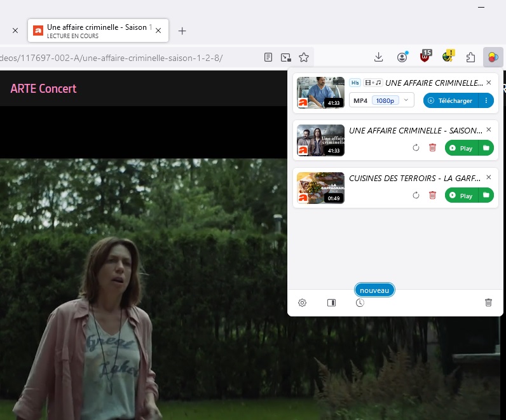The height and width of the screenshot is (420, 506).
Task: Clear all items with bottom trash icon
Action: click(x=488, y=303)
